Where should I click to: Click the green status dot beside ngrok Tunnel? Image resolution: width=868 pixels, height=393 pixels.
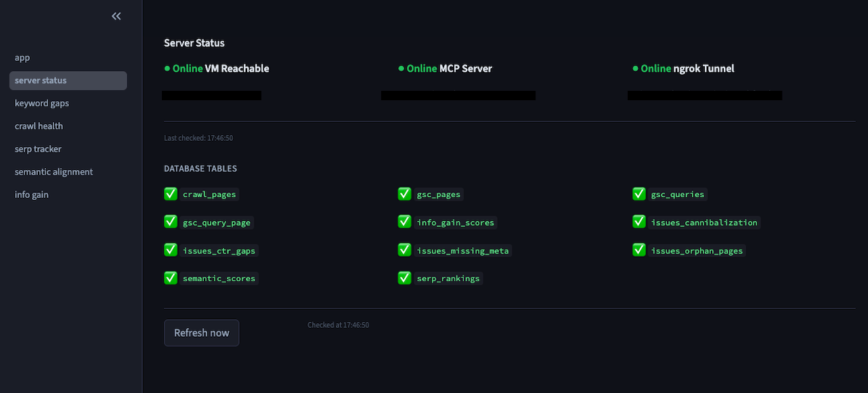634,68
